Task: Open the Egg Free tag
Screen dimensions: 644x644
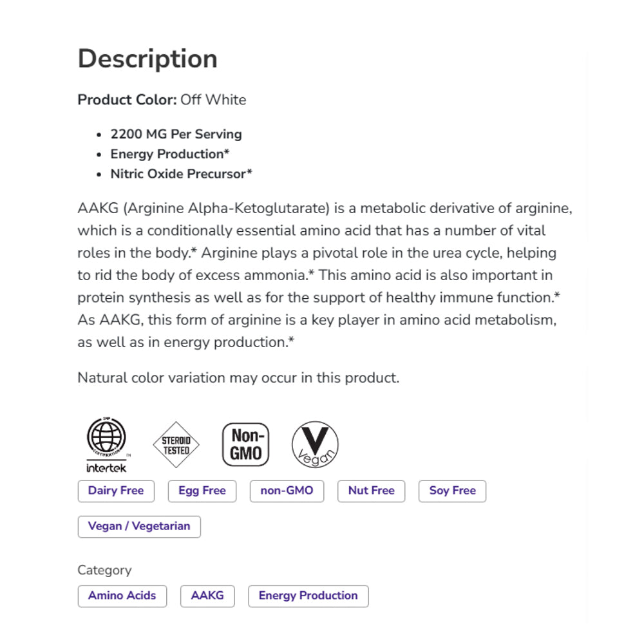Action: (202, 491)
